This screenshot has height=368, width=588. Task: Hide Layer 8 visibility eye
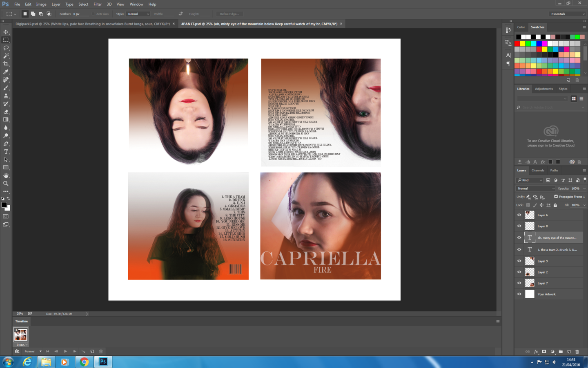click(519, 226)
